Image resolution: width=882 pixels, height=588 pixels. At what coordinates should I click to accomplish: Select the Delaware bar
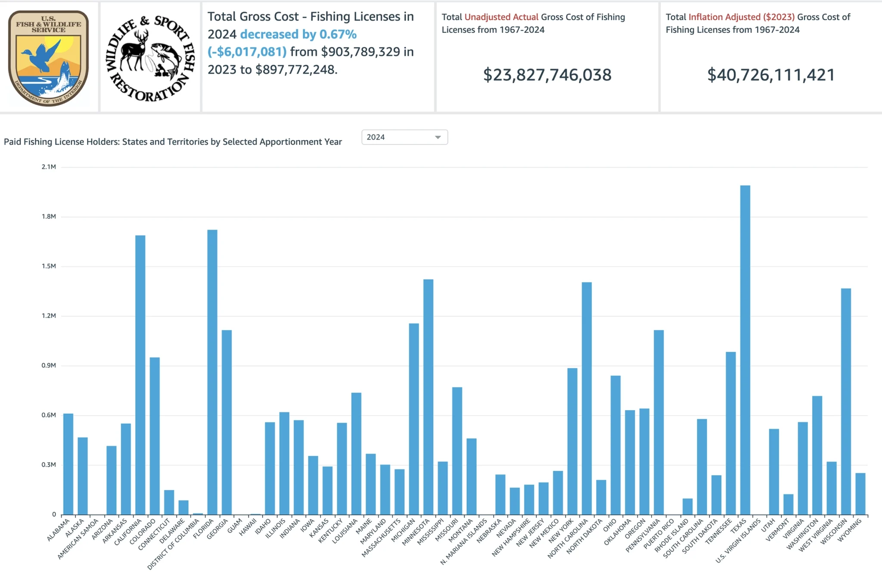point(183,507)
